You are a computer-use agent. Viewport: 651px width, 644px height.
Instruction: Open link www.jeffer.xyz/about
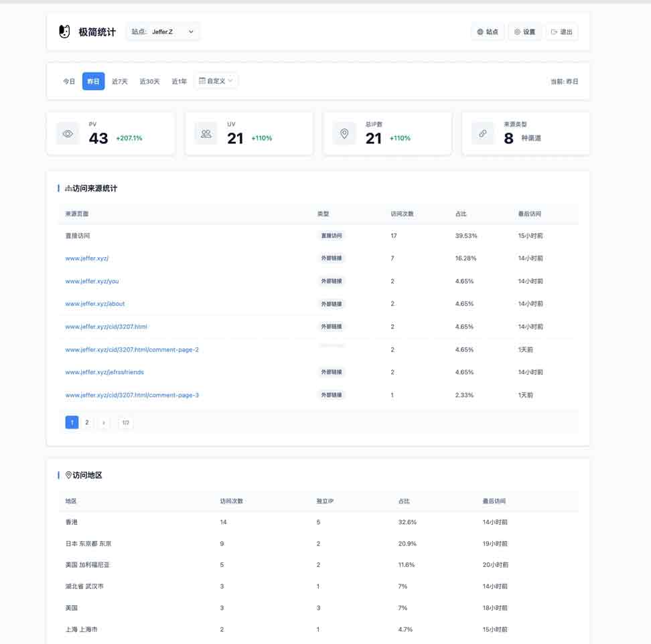click(94, 304)
